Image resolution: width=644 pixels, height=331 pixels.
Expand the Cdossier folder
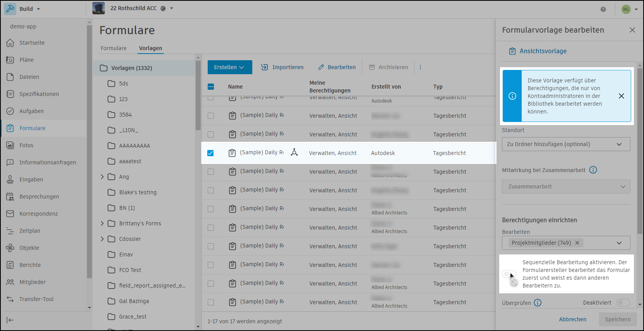(102, 239)
